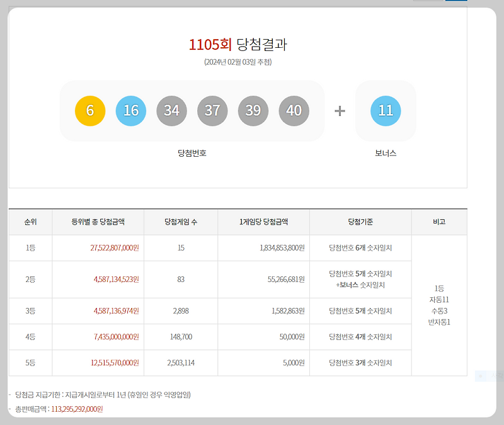Click winner count 2,503,114
Screen dimensions: 504x425
[x=181, y=363]
